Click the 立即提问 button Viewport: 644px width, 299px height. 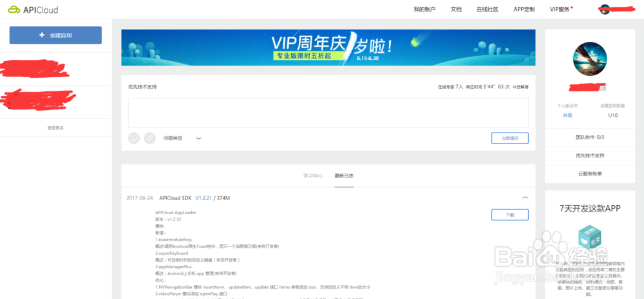pos(509,138)
